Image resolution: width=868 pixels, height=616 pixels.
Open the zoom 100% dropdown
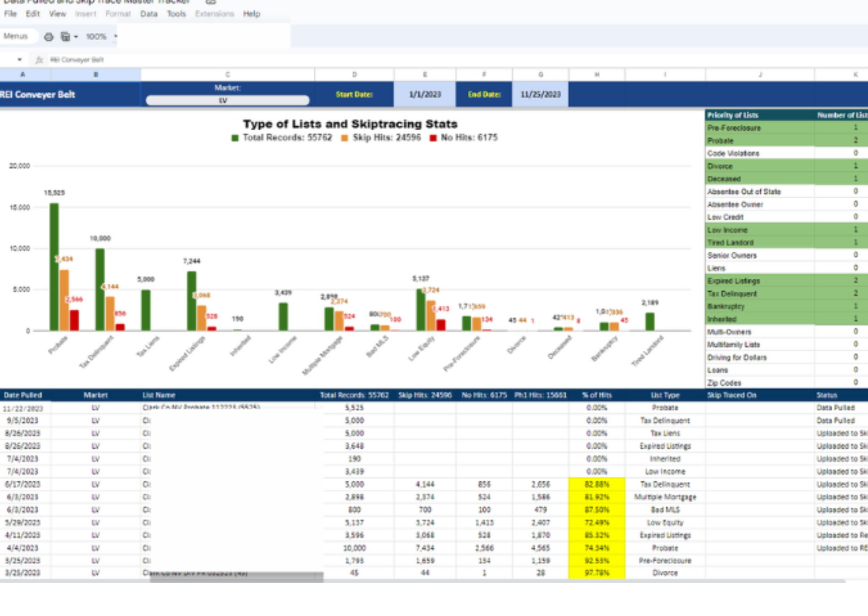pyautogui.click(x=101, y=37)
